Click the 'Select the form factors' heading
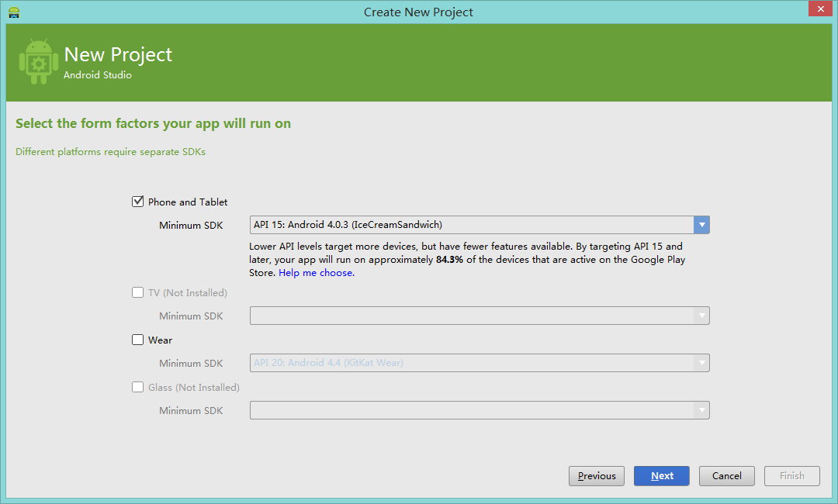This screenshot has width=838, height=504. (153, 123)
